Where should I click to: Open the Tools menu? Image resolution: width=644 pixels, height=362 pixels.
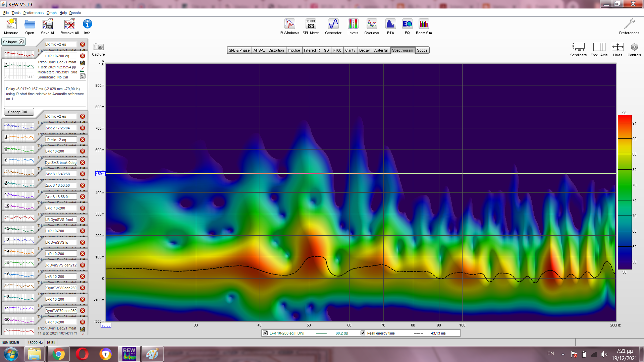pyautogui.click(x=16, y=13)
